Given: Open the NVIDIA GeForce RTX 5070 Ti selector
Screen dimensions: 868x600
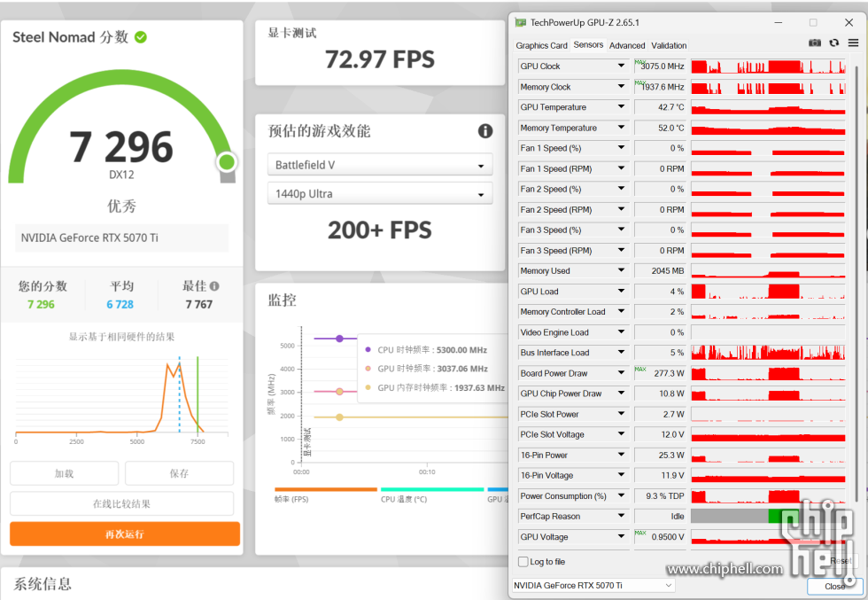Looking at the screenshot, I should click(x=593, y=585).
